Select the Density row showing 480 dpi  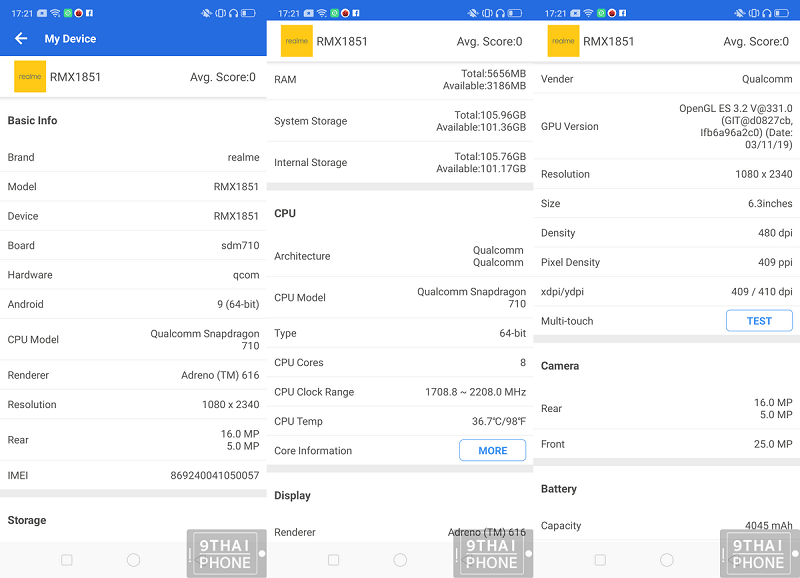tap(666, 233)
